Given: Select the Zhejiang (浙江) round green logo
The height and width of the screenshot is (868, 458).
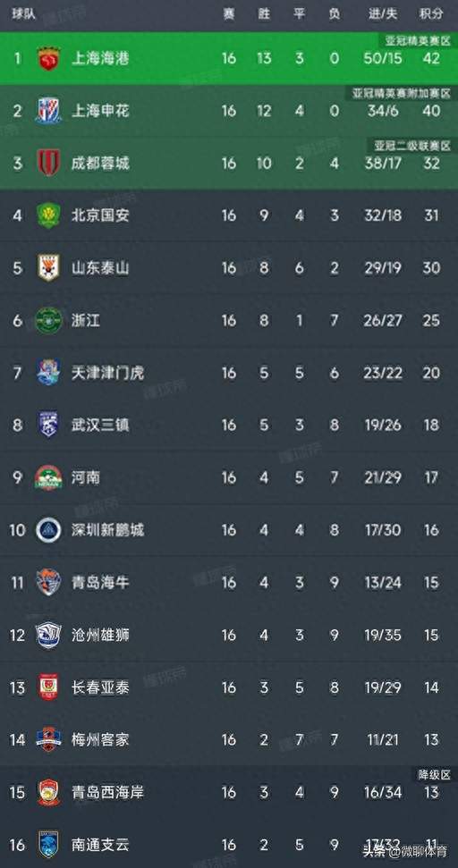Looking at the screenshot, I should coord(48,321).
